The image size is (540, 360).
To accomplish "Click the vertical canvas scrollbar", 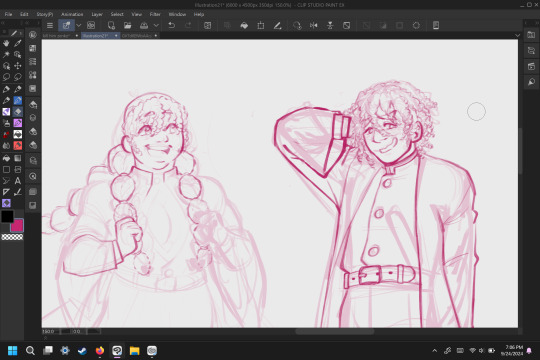I will (520, 152).
